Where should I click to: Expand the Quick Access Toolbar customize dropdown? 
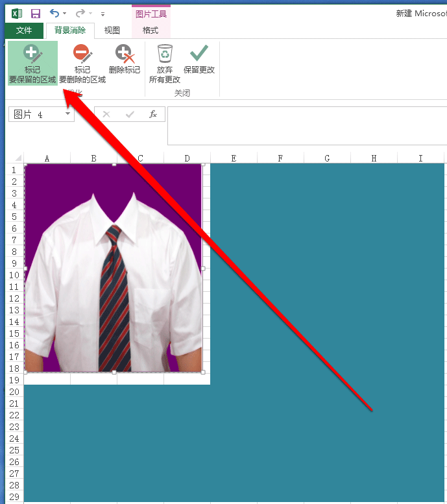103,14
